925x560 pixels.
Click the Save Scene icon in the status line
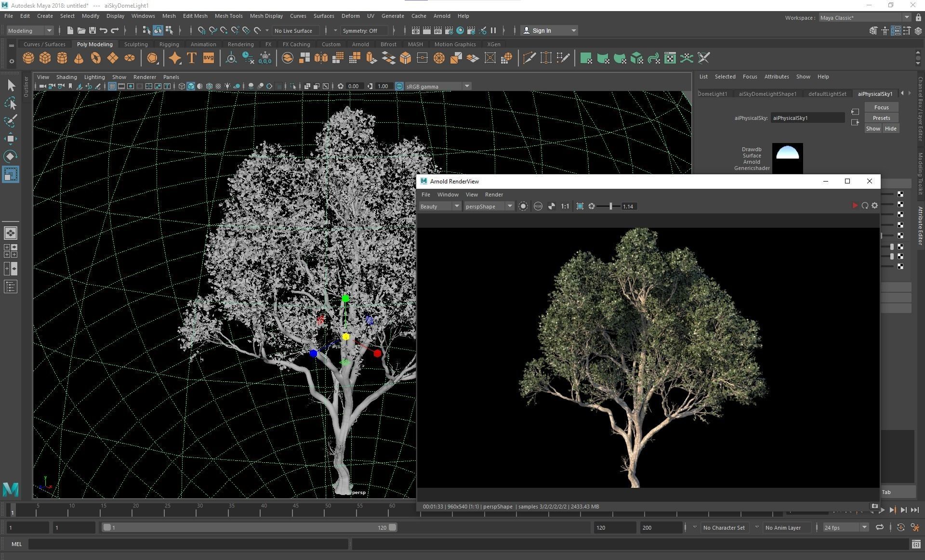(x=92, y=30)
